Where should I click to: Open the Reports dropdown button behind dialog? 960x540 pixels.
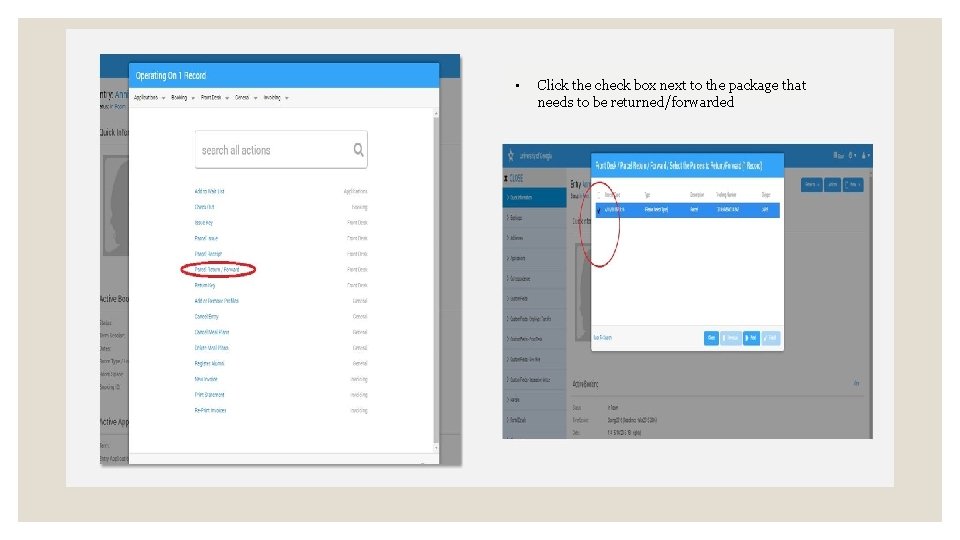click(x=812, y=184)
